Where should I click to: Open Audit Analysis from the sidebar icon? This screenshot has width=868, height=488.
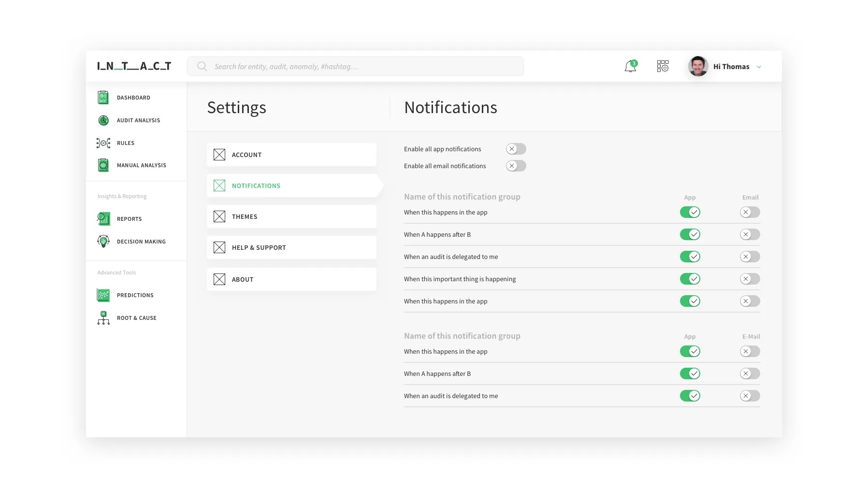[103, 120]
